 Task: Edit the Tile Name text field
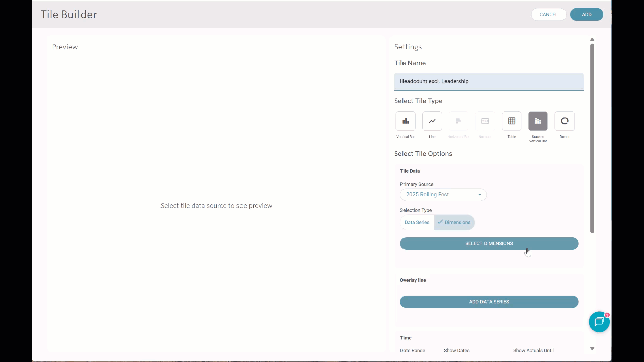[x=489, y=81]
